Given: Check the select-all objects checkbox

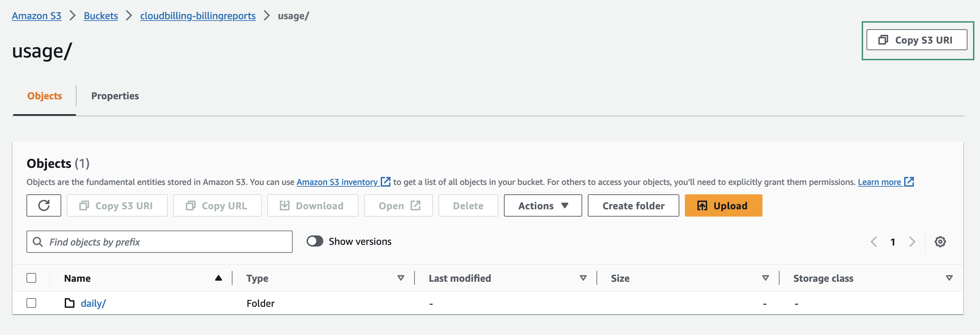Looking at the screenshot, I should point(32,278).
